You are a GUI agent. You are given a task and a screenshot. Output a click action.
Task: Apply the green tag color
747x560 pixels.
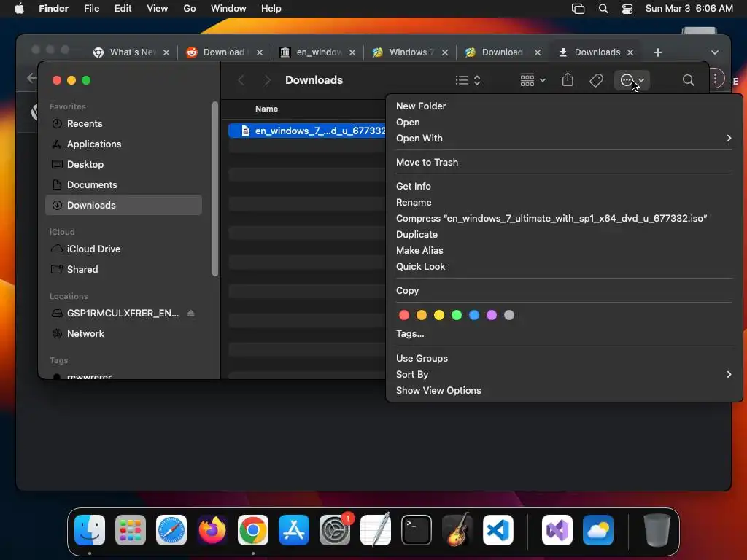(457, 315)
